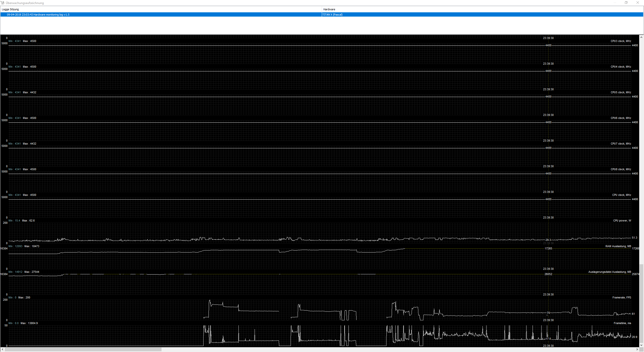The height and width of the screenshot is (352, 644).
Task: Click the vertical scrollbar up arrow
Action: (641, 37)
